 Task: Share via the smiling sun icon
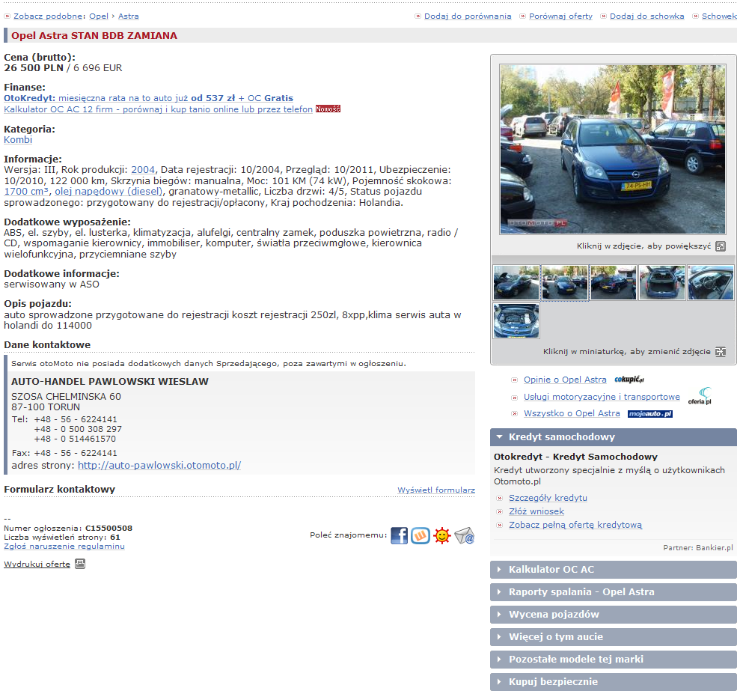point(442,536)
